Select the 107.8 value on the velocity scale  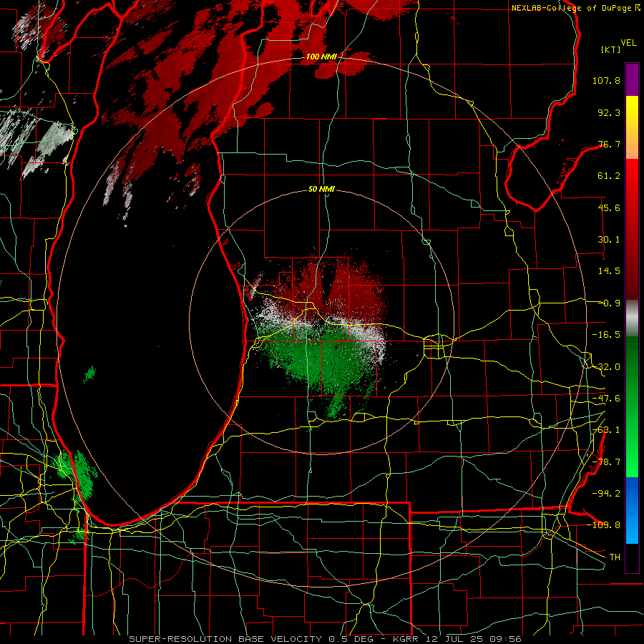[x=606, y=80]
